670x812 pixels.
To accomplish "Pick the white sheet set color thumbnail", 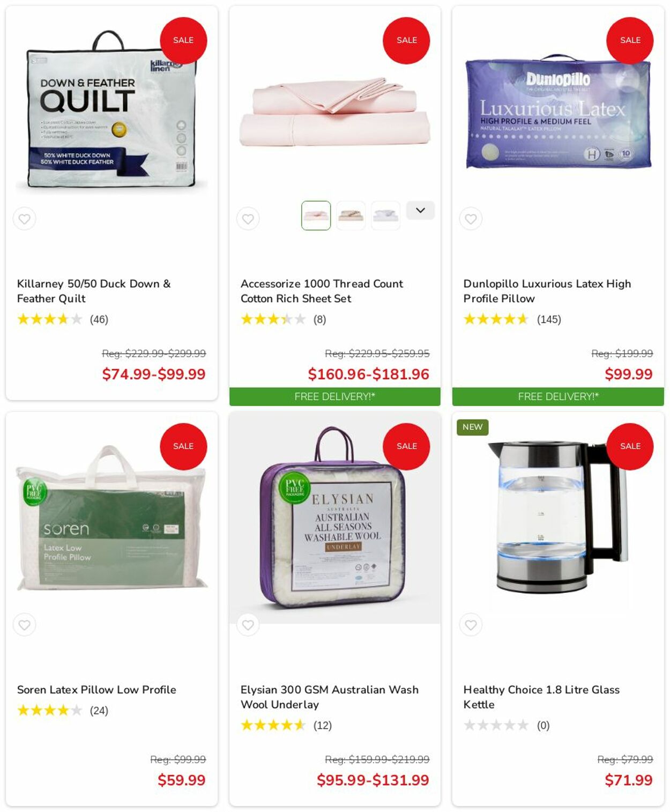I will (385, 216).
